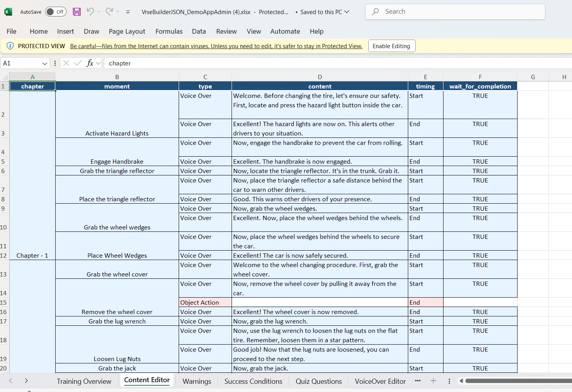Open the Success Conditions sheet tab
Image resolution: width=572 pixels, height=392 pixels.
(x=253, y=381)
